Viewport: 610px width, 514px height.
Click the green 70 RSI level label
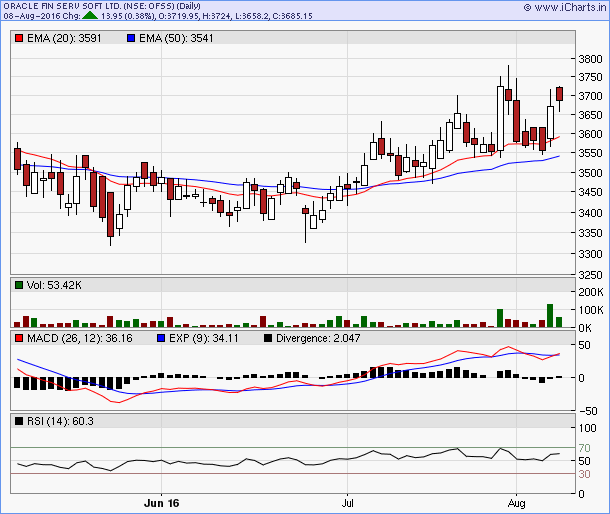tap(584, 448)
